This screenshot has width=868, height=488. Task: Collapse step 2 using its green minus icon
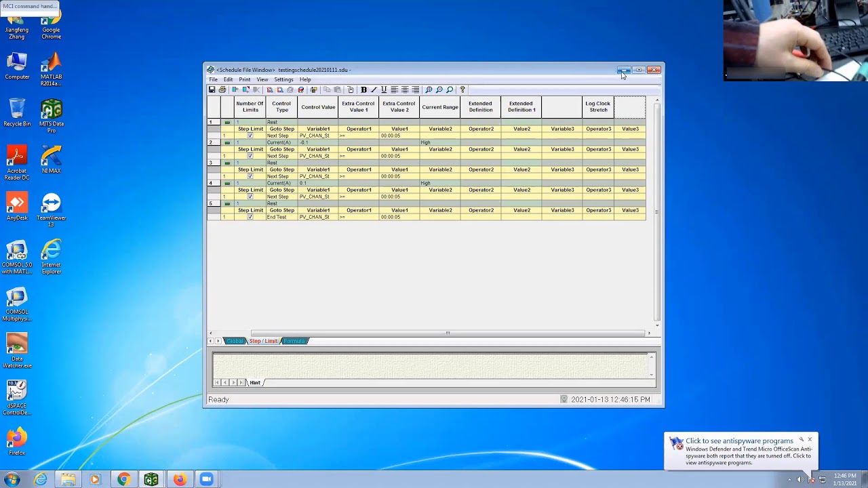[x=227, y=142]
